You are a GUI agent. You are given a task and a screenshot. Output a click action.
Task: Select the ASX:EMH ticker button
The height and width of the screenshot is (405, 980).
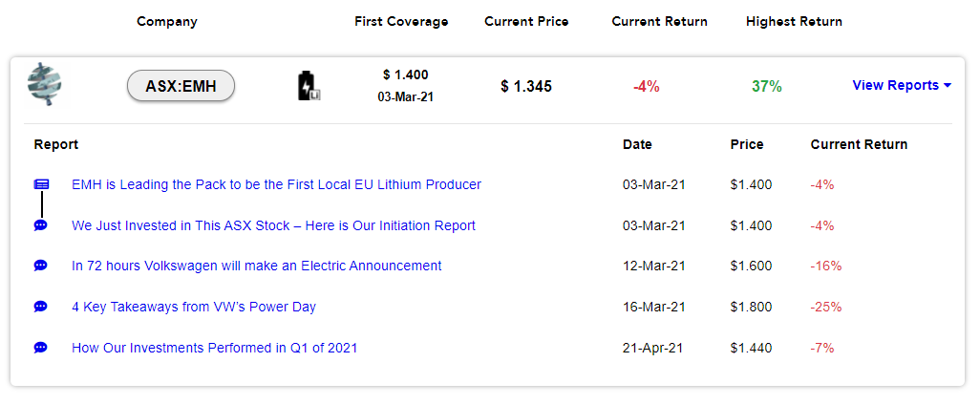pyautogui.click(x=181, y=86)
